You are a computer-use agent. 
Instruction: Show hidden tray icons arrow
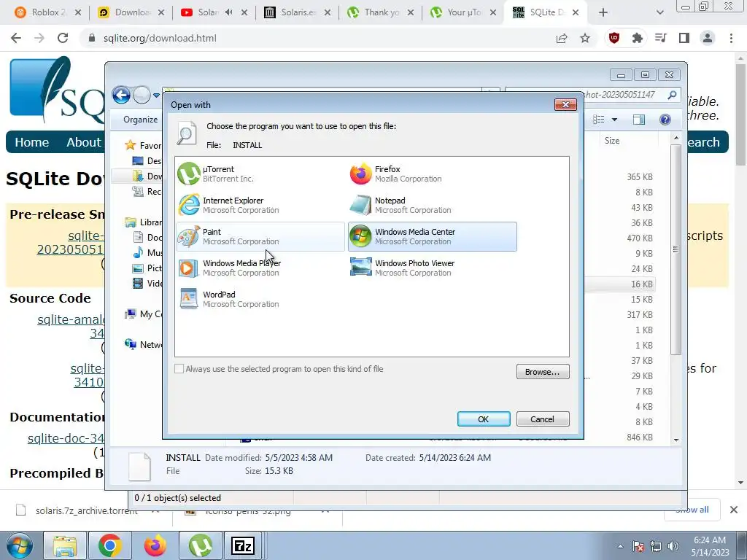pyautogui.click(x=620, y=546)
